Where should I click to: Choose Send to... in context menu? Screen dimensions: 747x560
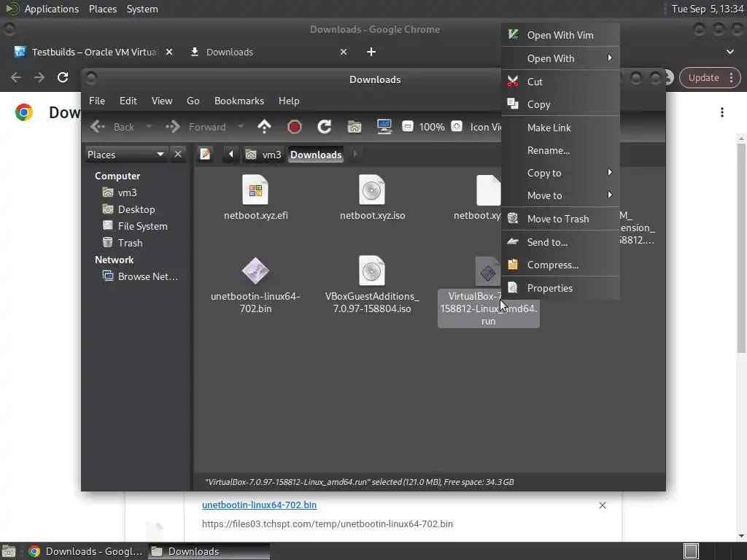(x=560, y=242)
